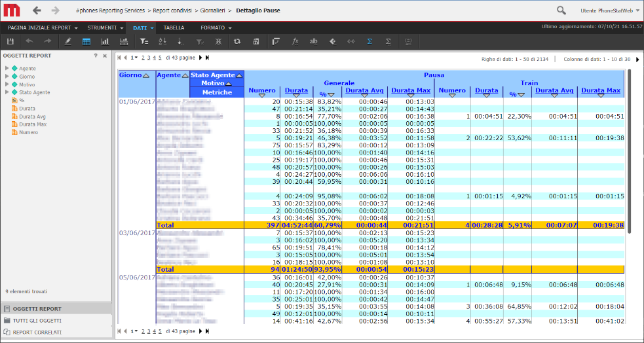The image size is (644, 343).
Task: Close the Oggetti Report panel
Action: (105, 56)
